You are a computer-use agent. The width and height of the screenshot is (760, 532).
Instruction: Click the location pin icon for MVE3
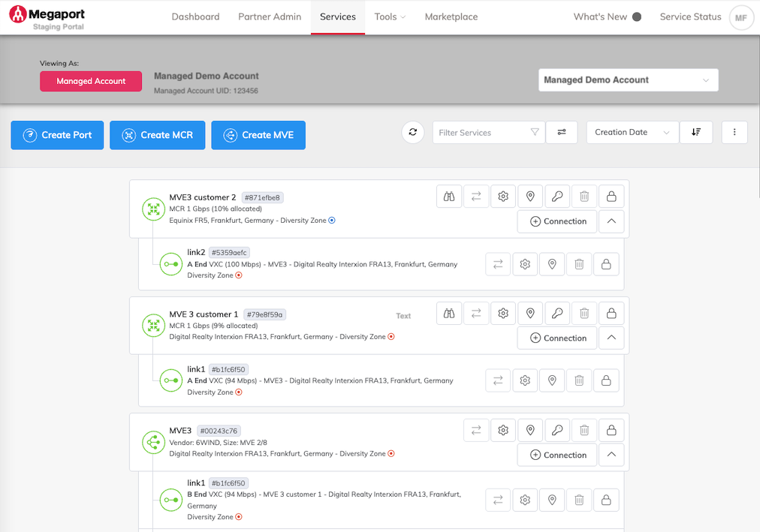[530, 430]
